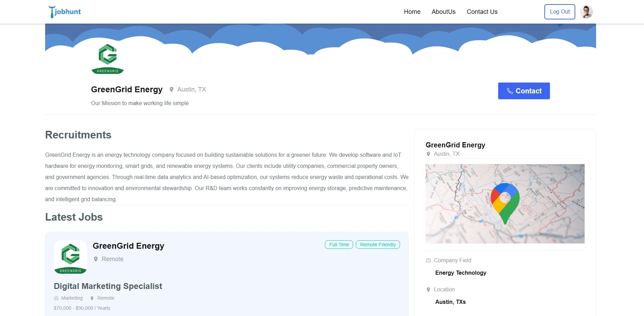Click the briefcase icon beside Marketing

tap(56, 298)
